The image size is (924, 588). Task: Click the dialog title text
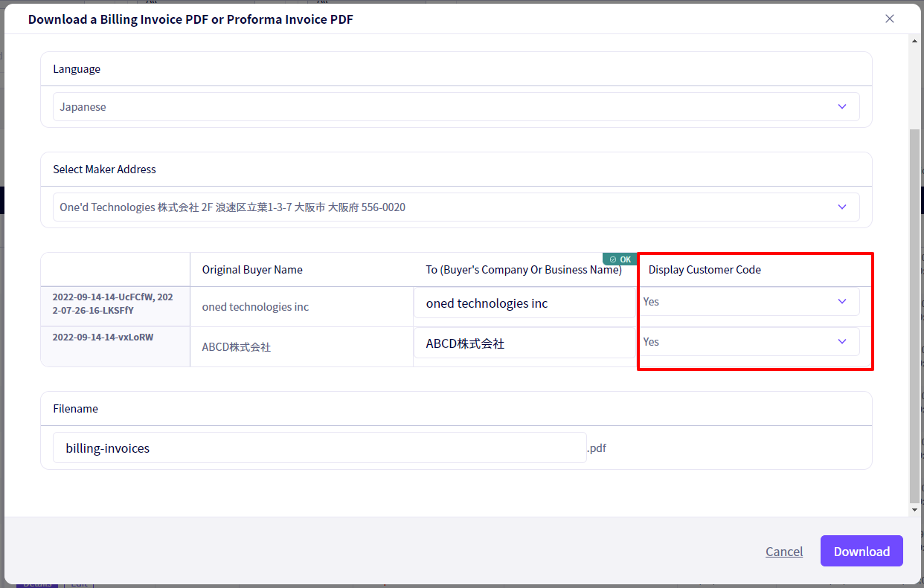[190, 19]
